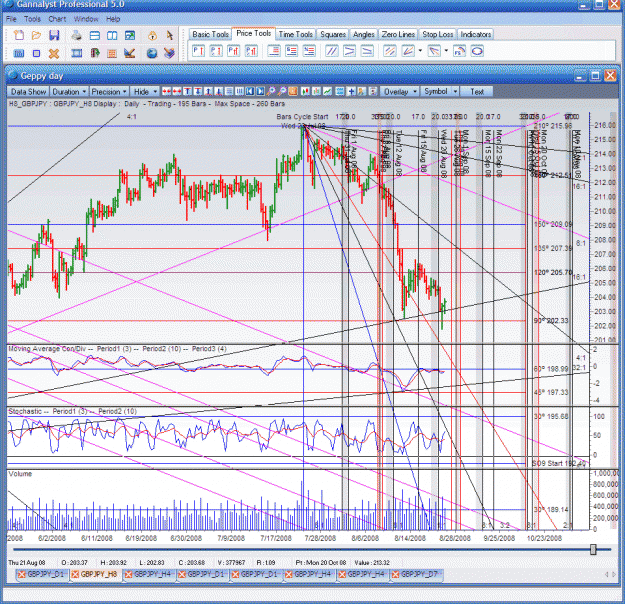Switch to the Time Tools tab

[296, 34]
